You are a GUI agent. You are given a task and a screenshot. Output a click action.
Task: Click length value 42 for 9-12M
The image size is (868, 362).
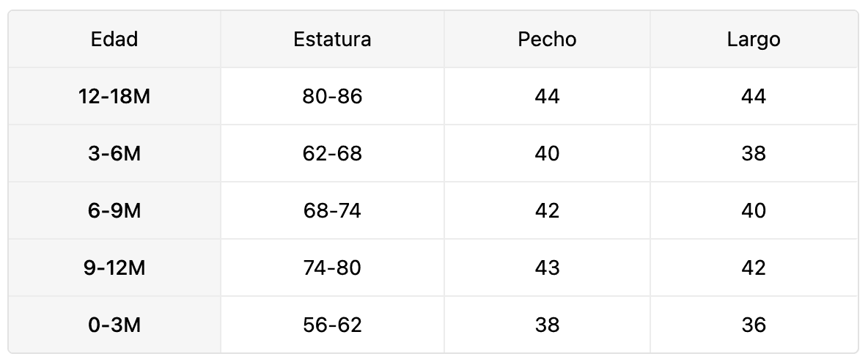(x=754, y=268)
